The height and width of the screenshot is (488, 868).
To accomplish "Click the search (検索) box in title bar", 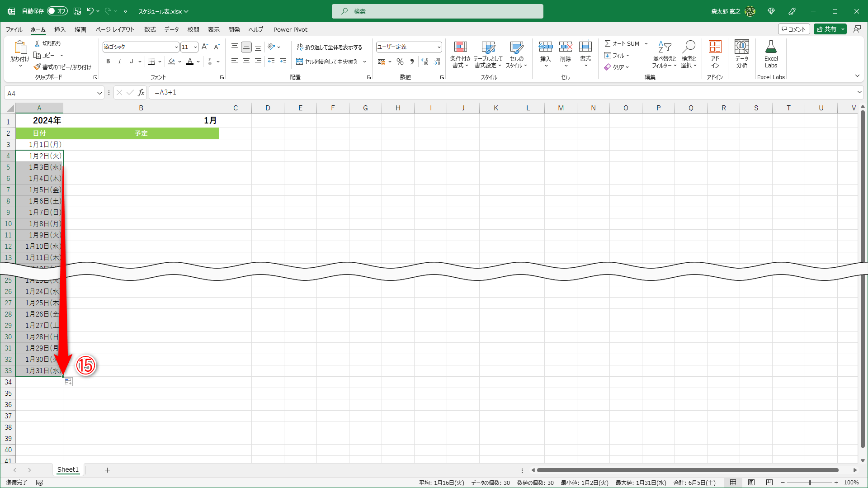I will [438, 11].
